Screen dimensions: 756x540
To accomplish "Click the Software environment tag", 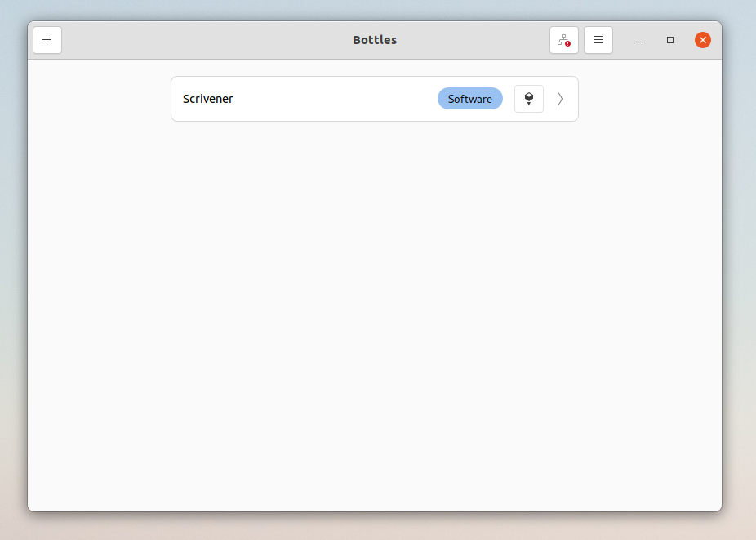I will pos(469,99).
